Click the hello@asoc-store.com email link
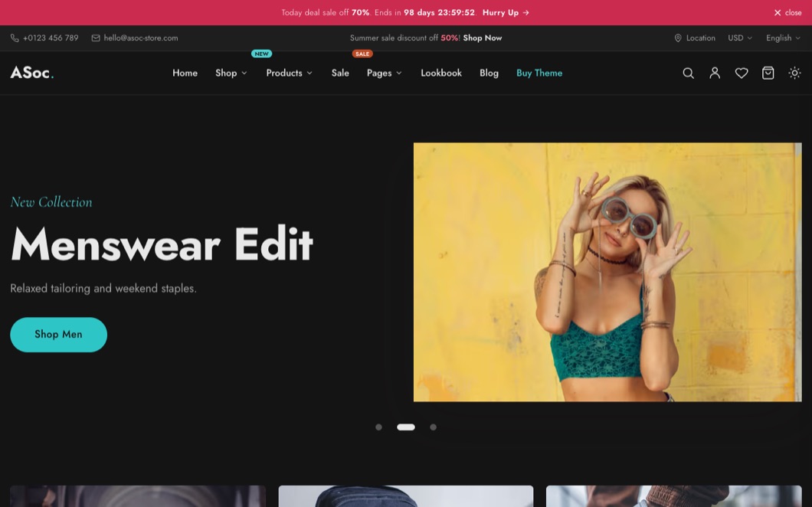The width and height of the screenshot is (812, 507). (x=141, y=38)
